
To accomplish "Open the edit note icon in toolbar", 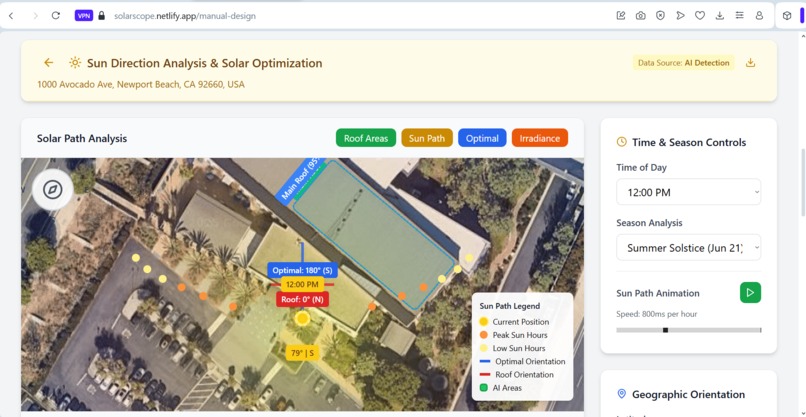I will click(x=621, y=15).
